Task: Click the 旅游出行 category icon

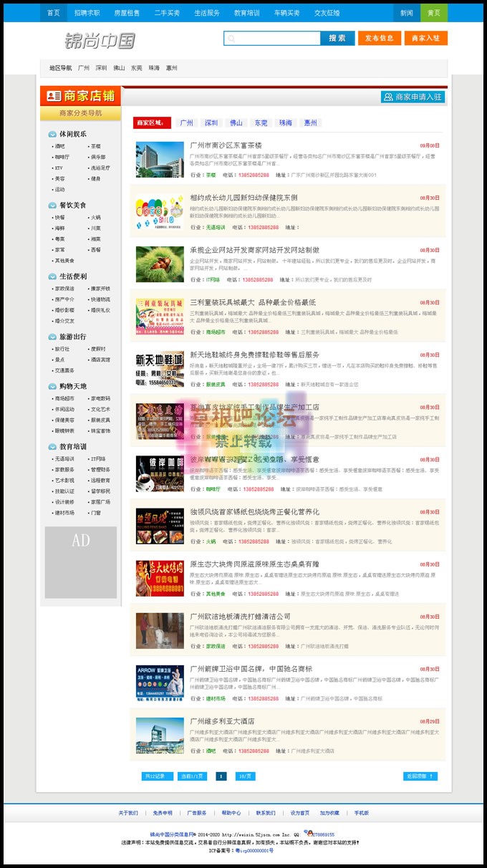Action: click(52, 337)
